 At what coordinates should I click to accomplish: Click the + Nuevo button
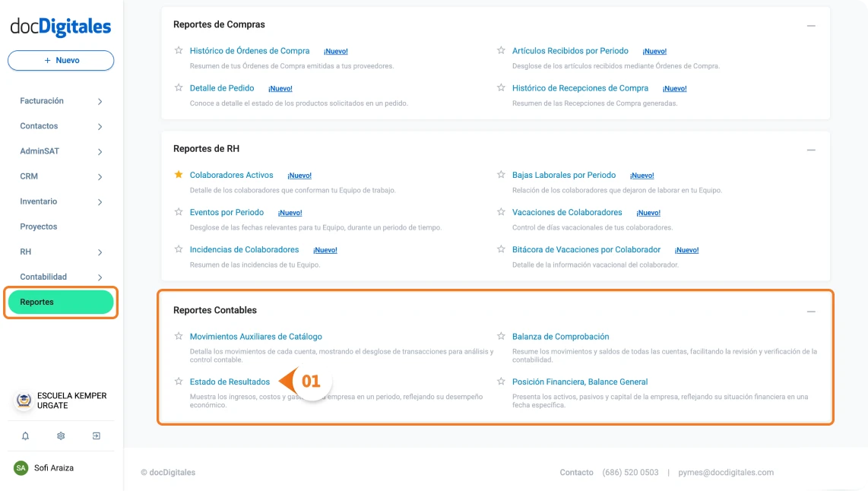(x=60, y=60)
